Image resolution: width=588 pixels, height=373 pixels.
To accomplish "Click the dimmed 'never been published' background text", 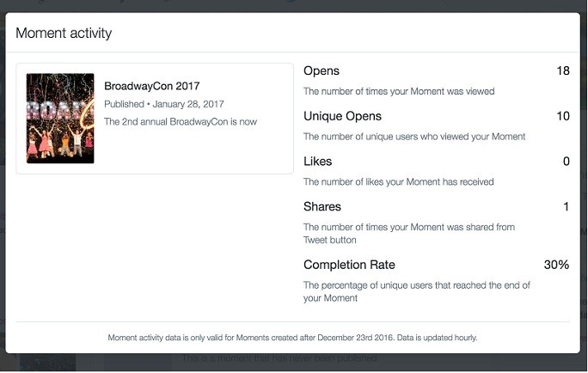I will pos(279,358).
